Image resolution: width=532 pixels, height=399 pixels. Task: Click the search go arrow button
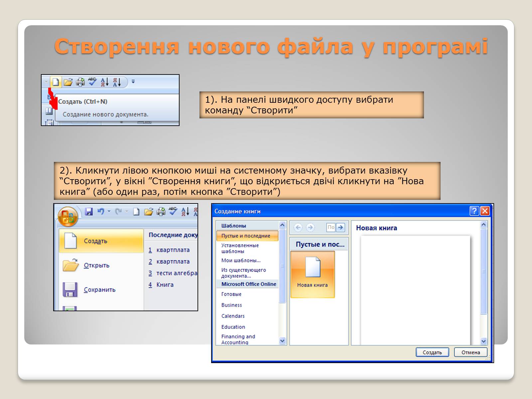pyautogui.click(x=340, y=227)
